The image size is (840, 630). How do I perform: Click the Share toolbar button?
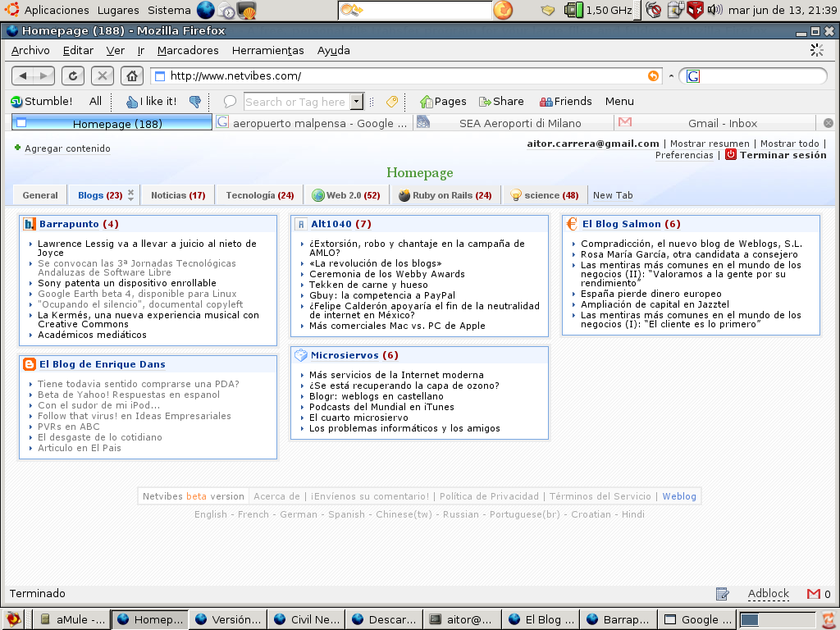click(x=501, y=101)
